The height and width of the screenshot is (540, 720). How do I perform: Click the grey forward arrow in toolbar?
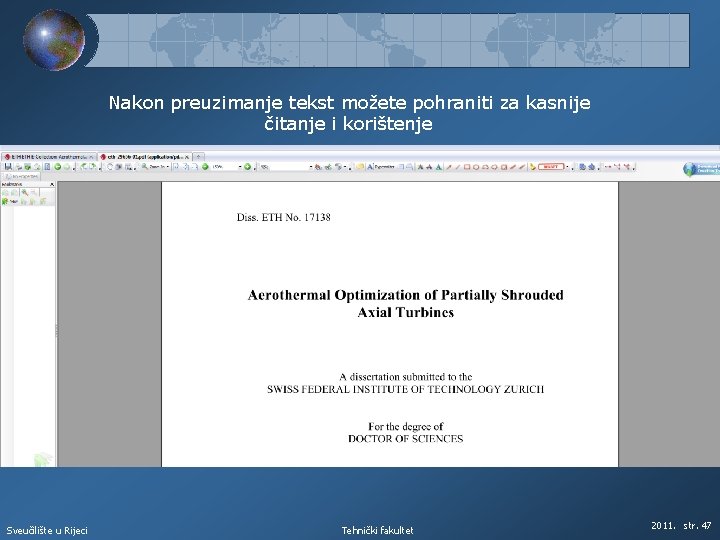click(67, 167)
